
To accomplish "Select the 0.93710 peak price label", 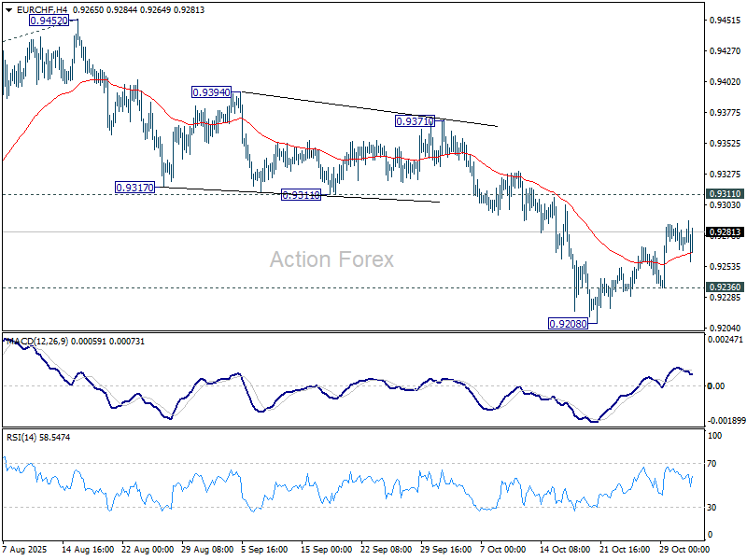I will coord(415,121).
